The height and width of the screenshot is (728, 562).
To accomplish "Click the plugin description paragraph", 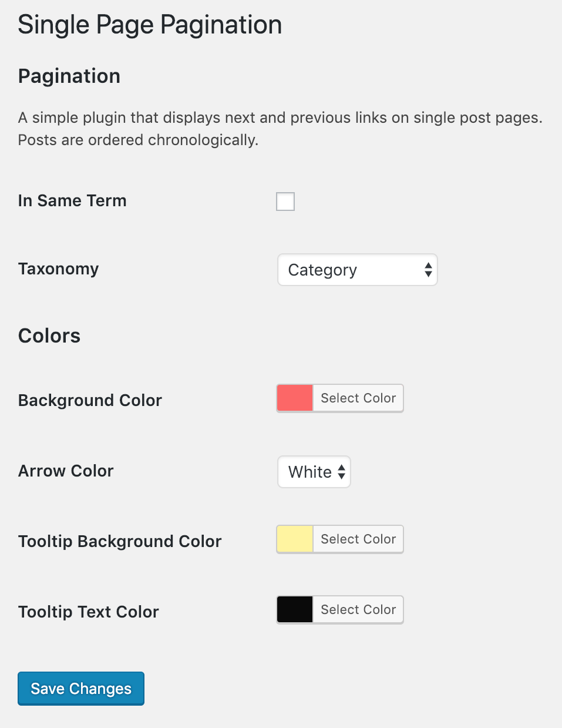I will point(280,129).
